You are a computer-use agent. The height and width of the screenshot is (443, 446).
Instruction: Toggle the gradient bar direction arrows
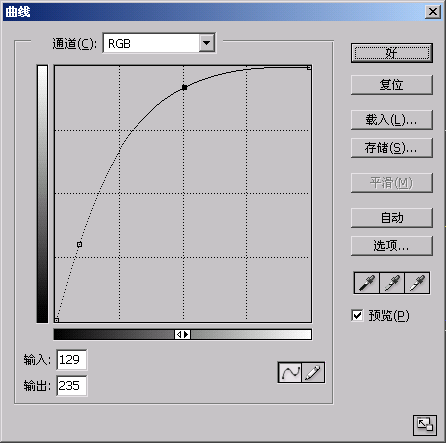(x=182, y=334)
